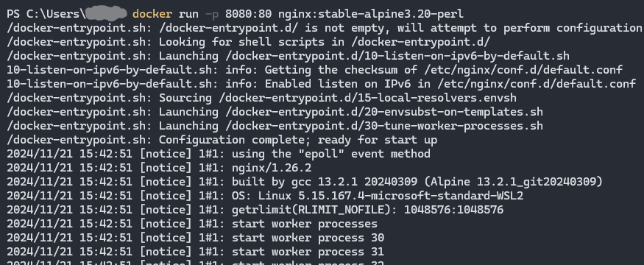
Task: Click the Getting the checksum info line
Action: point(314,70)
